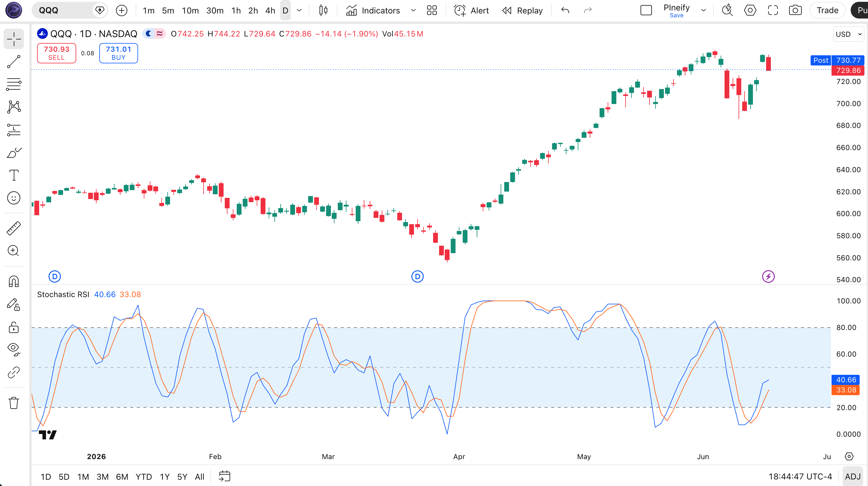The height and width of the screenshot is (486, 868).
Task: Click the undo arrow
Action: [x=566, y=10]
